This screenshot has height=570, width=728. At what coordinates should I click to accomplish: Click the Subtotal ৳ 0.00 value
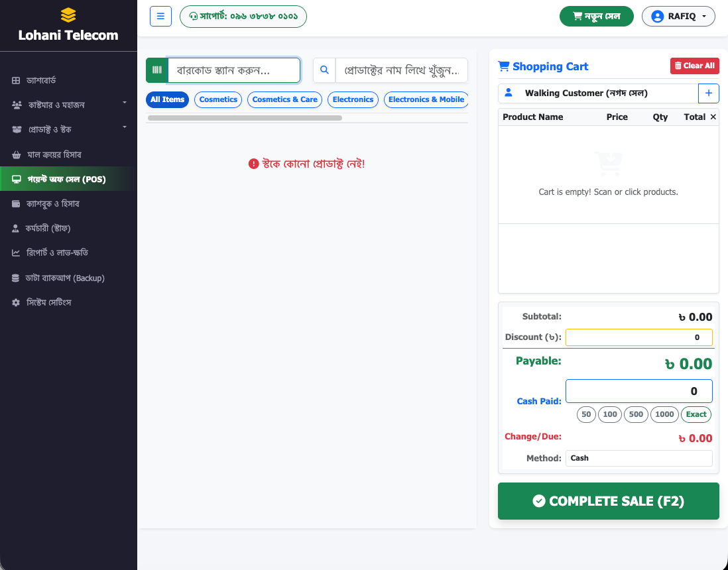[695, 317]
